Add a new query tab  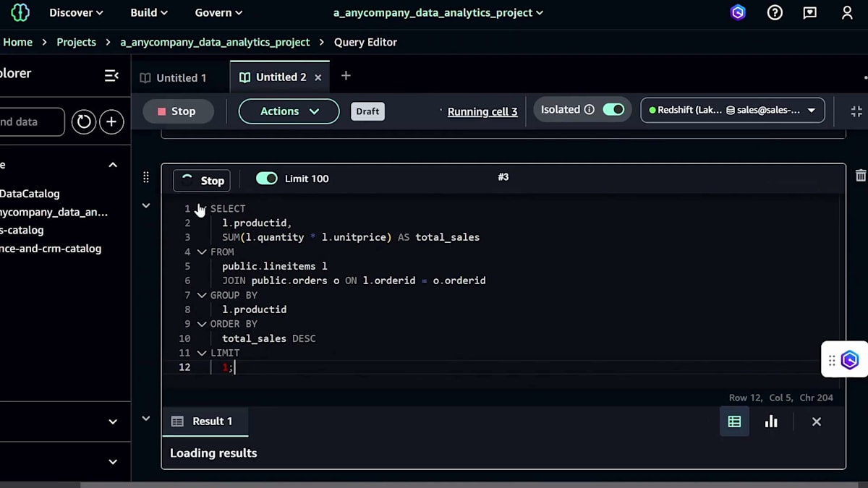pyautogui.click(x=346, y=76)
